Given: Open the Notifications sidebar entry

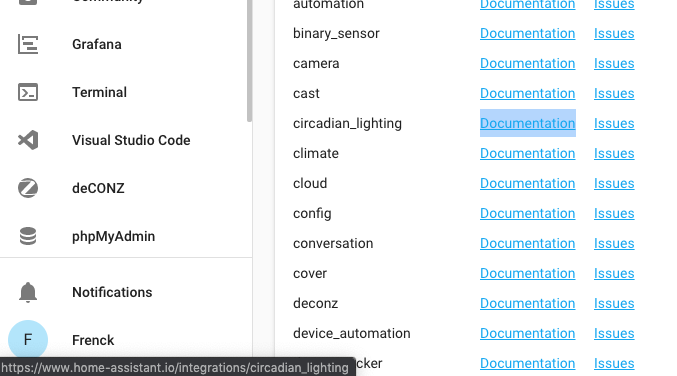Looking at the screenshot, I should [112, 292].
